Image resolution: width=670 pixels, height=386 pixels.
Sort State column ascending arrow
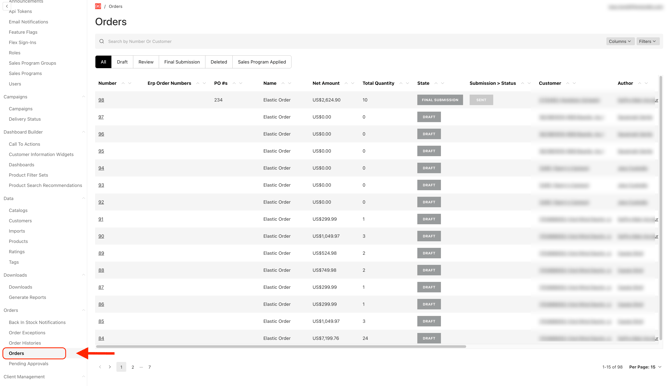tap(436, 83)
